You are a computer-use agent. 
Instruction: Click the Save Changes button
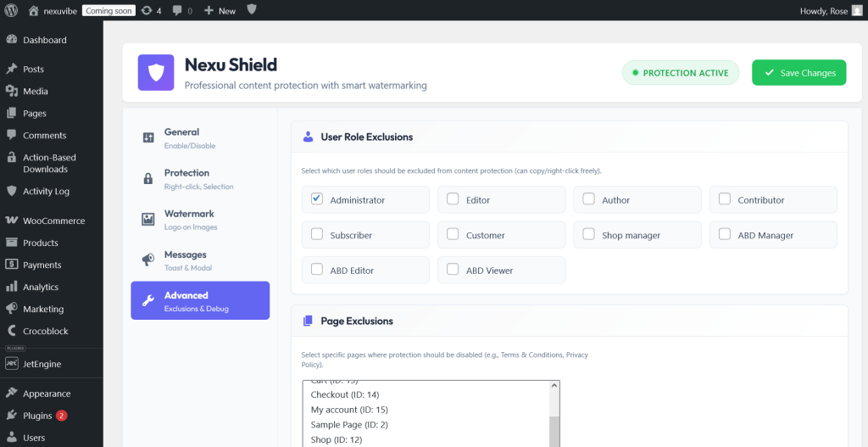coord(798,73)
